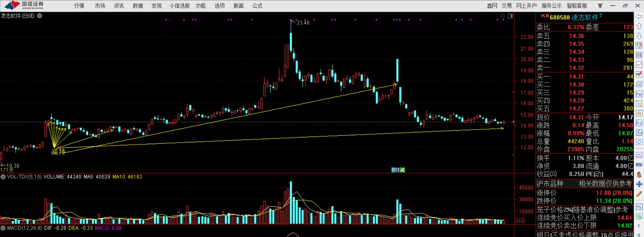Select the pencil drawing tool icon
The image size is (644, 237).
[x=639, y=194]
